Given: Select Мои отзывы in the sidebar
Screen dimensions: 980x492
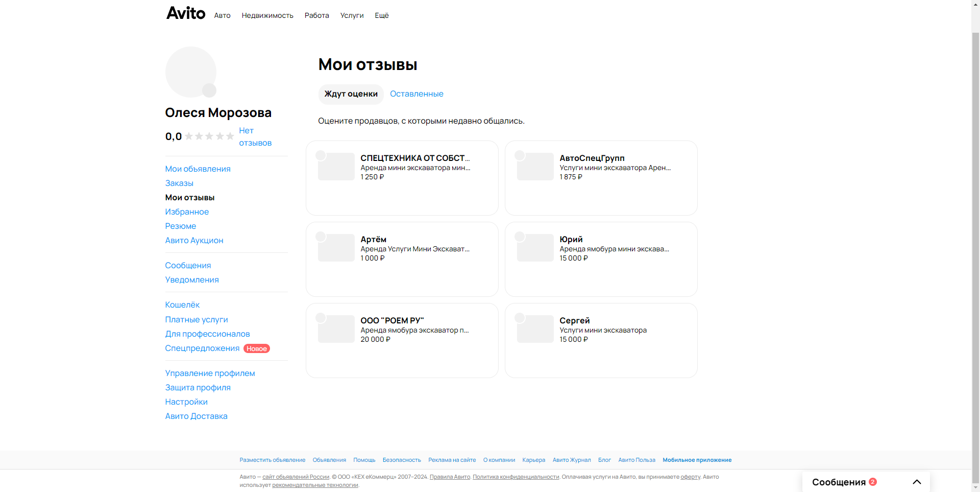Looking at the screenshot, I should (190, 198).
